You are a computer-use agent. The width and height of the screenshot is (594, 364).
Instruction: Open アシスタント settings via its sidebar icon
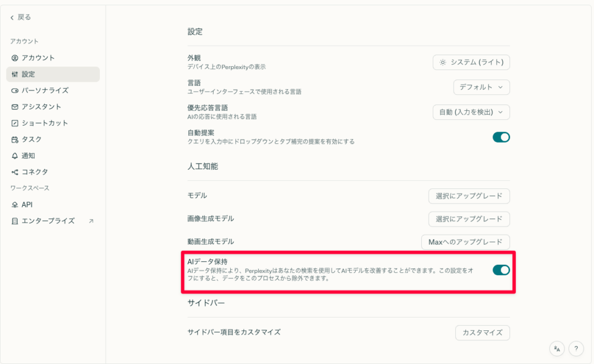(13, 108)
